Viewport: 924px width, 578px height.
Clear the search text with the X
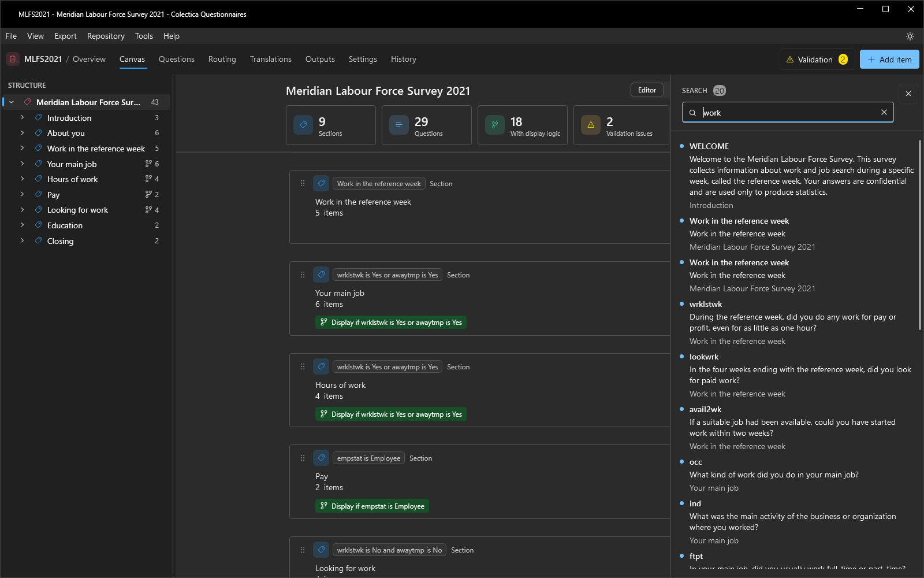point(884,112)
